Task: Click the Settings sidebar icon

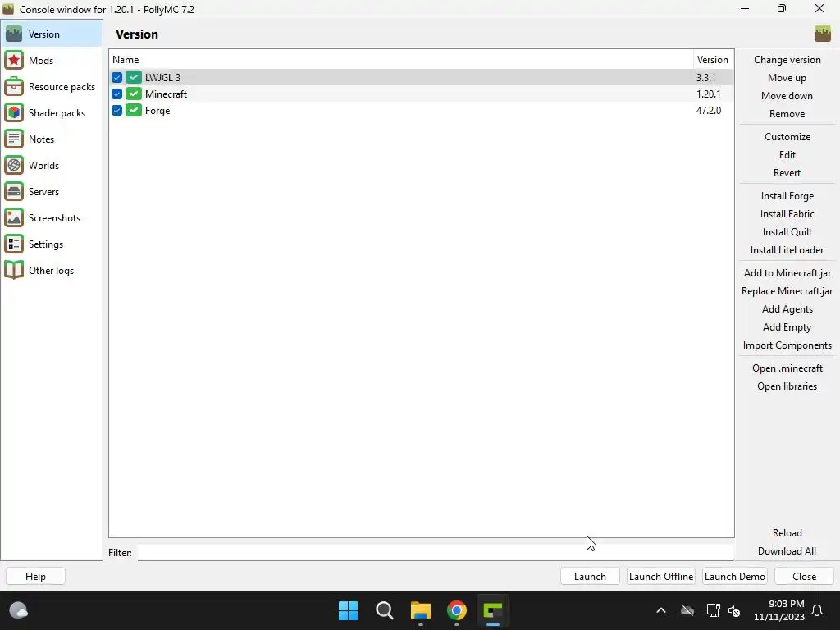Action: tap(14, 244)
